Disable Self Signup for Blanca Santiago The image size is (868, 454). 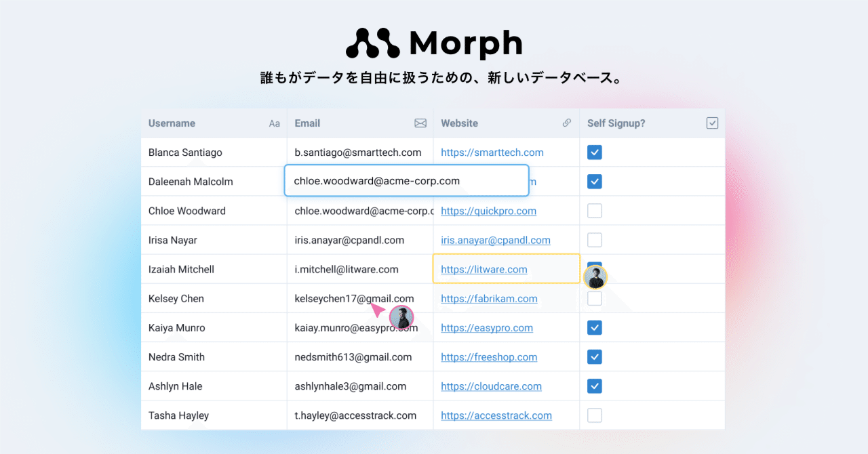point(595,152)
